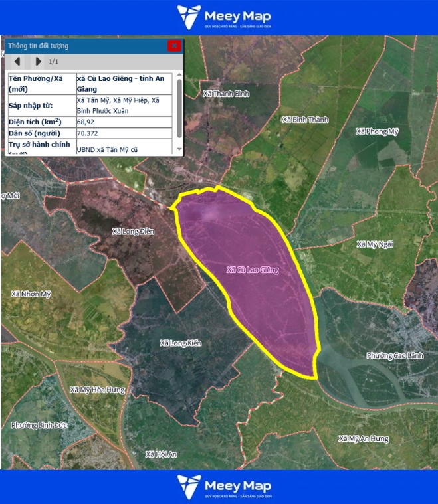This screenshot has width=438, height=504.
Task: Select Phường Cao Lãnh on the map
Action: [395, 356]
